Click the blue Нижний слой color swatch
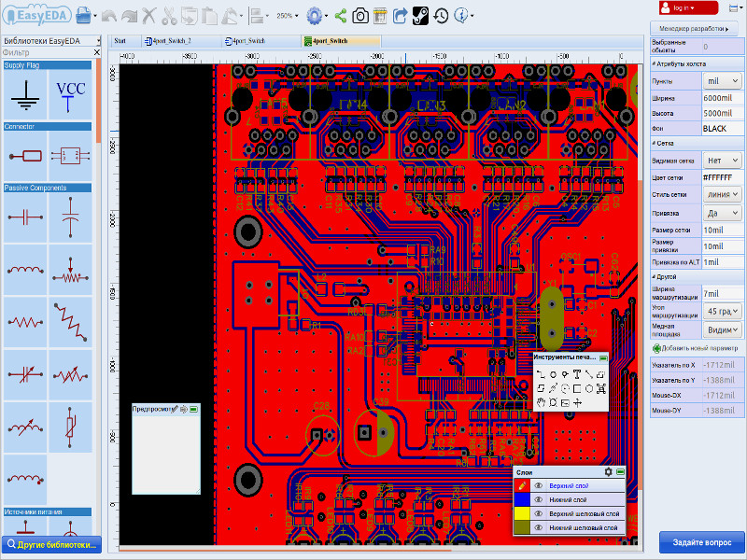This screenshot has height=560, width=747. click(522, 499)
